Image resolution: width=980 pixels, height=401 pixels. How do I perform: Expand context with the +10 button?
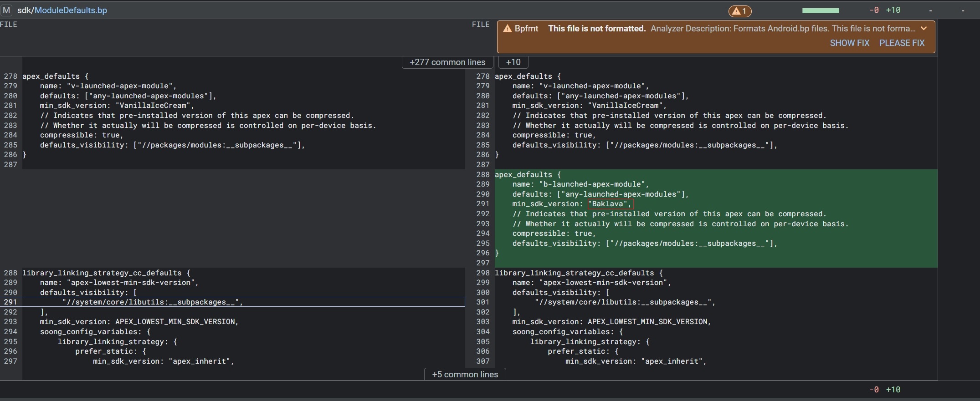(513, 62)
